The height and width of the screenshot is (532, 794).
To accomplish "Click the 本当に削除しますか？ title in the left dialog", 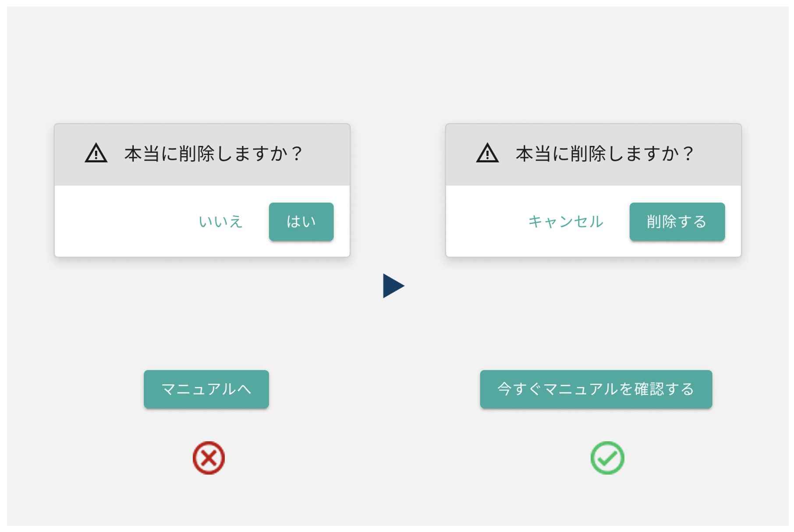I will pos(213,154).
